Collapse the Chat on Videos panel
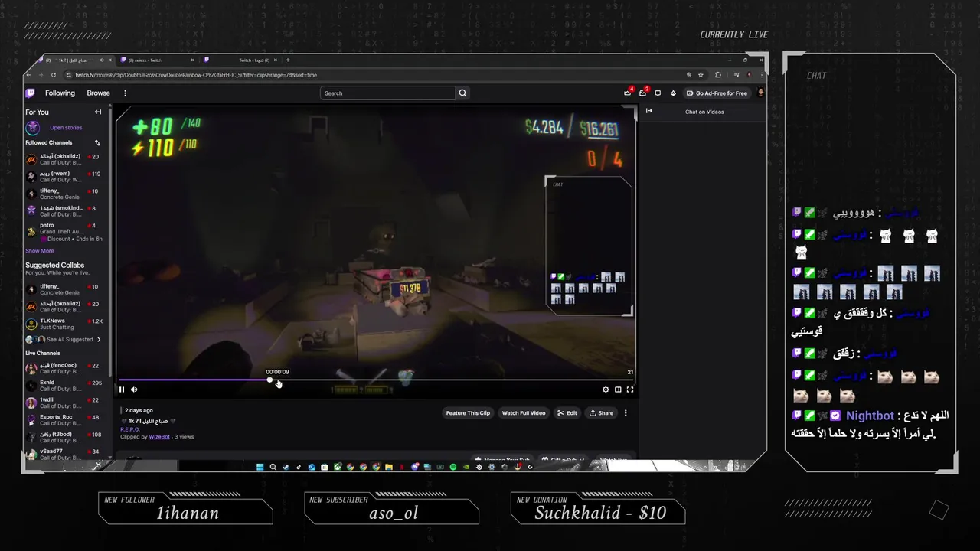The height and width of the screenshot is (551, 980). pos(649,112)
